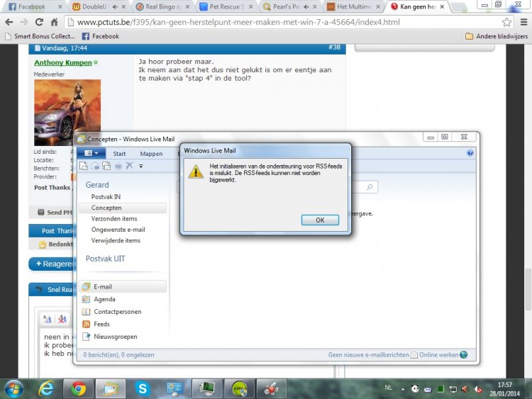532x399 pixels.
Task: Open the Andere bladwijzers bookmarks folder
Action: tap(496, 36)
